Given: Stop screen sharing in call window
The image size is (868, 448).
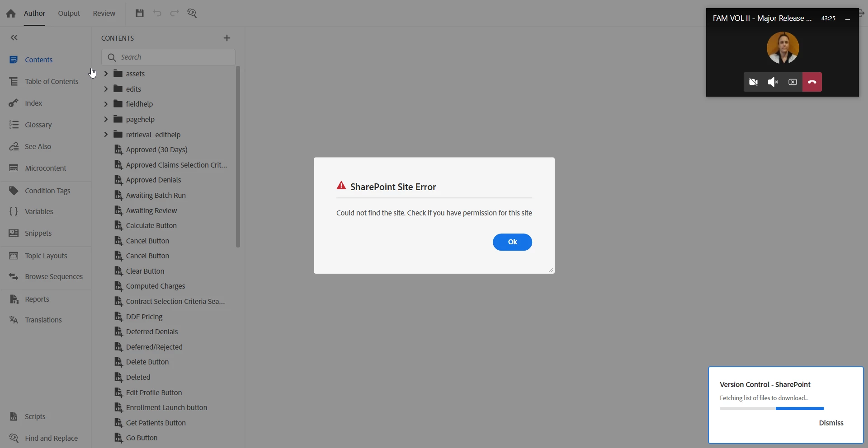Looking at the screenshot, I should click(x=793, y=82).
